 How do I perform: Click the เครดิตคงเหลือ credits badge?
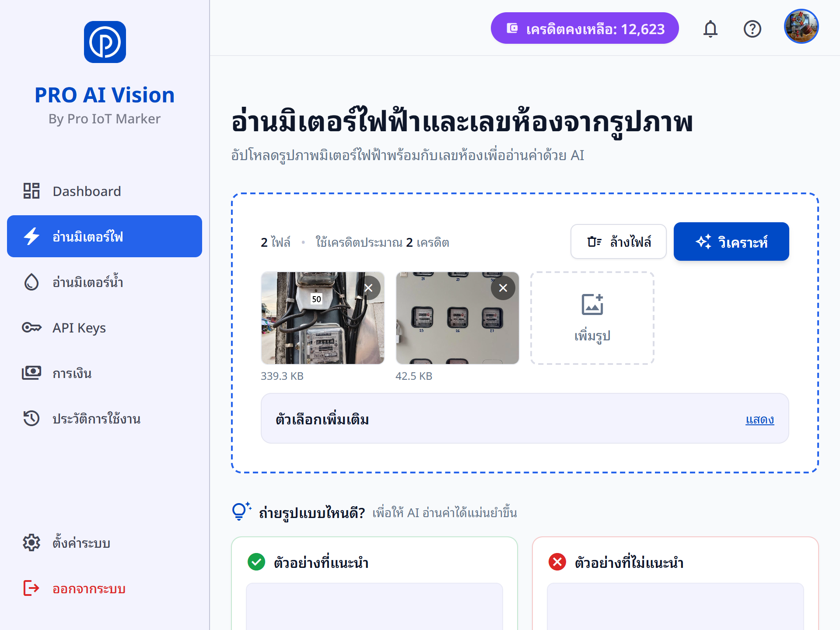pyautogui.click(x=585, y=28)
